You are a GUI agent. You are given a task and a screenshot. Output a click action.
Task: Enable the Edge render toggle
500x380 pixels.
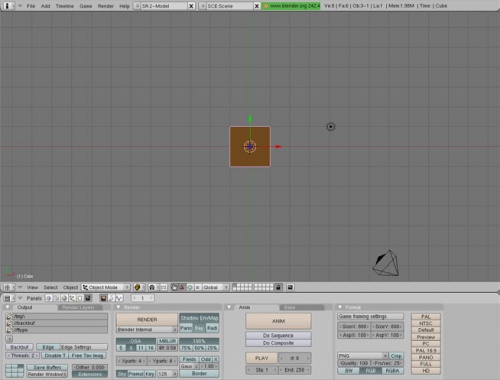pos(48,347)
